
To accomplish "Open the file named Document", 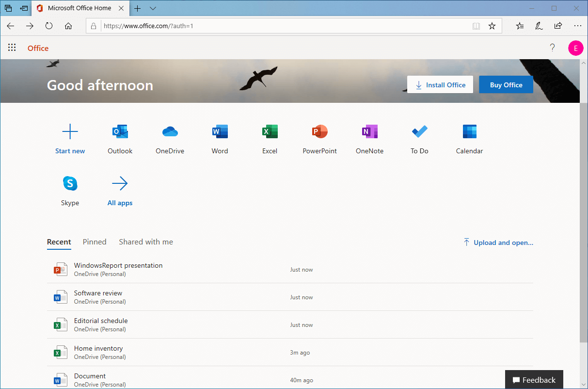I will click(290, 378).
